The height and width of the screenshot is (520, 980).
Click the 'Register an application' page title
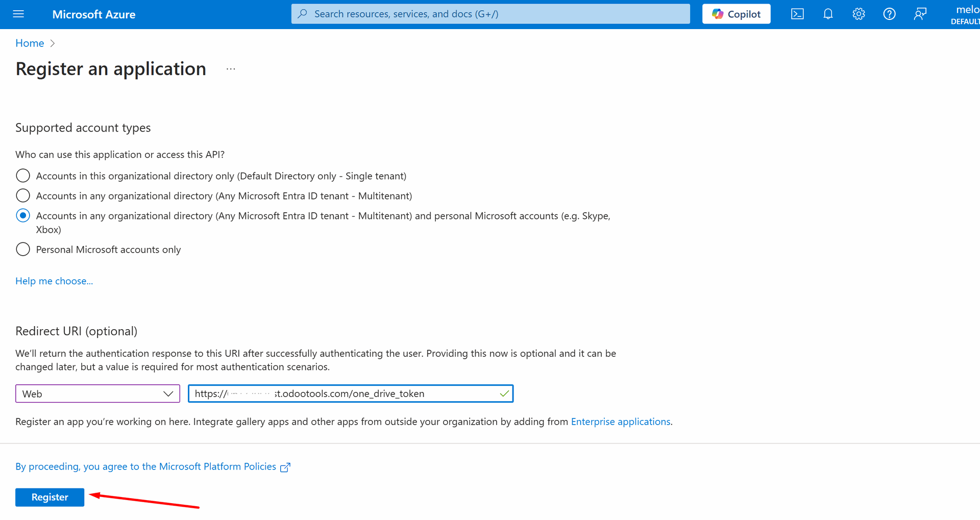pos(111,69)
